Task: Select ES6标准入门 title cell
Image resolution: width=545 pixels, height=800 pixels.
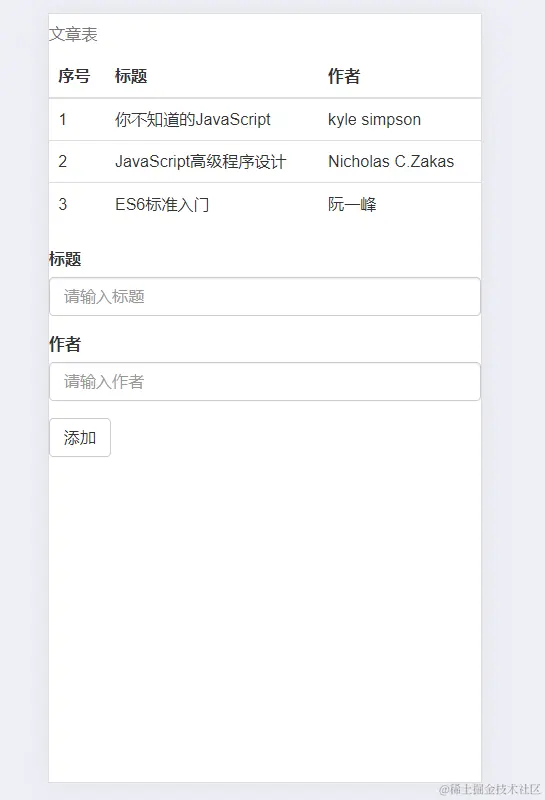Action: coord(162,205)
